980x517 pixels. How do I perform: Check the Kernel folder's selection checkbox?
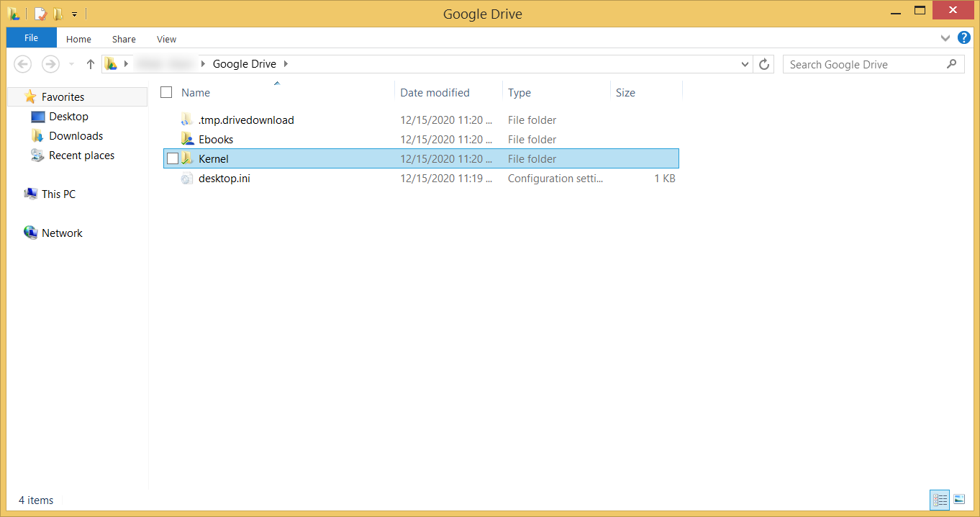pyautogui.click(x=172, y=158)
